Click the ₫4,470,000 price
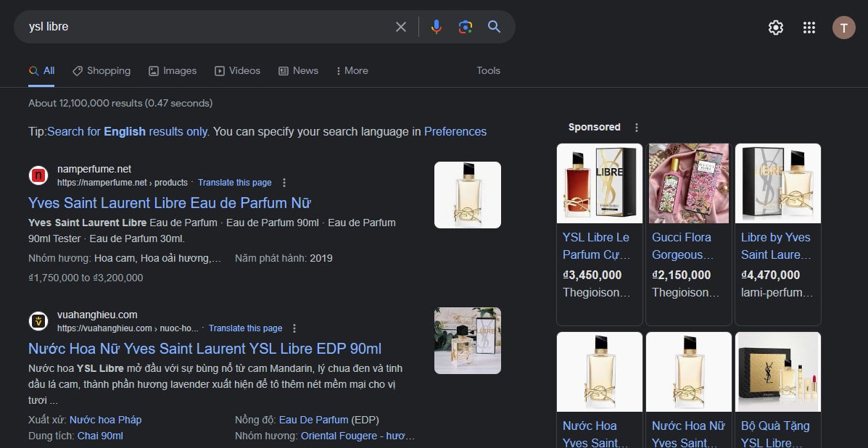Image resolution: width=868 pixels, height=448 pixels. [x=771, y=275]
